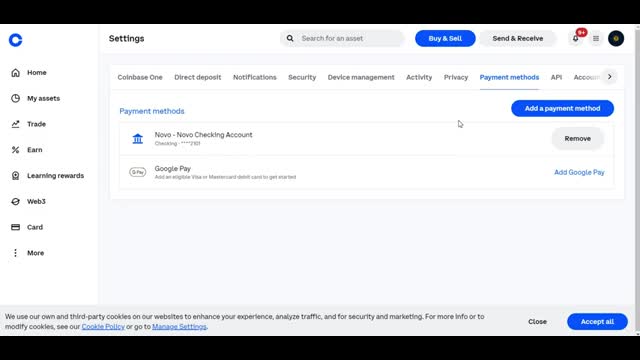Click the page vertical scrollbar

(x=638, y=180)
